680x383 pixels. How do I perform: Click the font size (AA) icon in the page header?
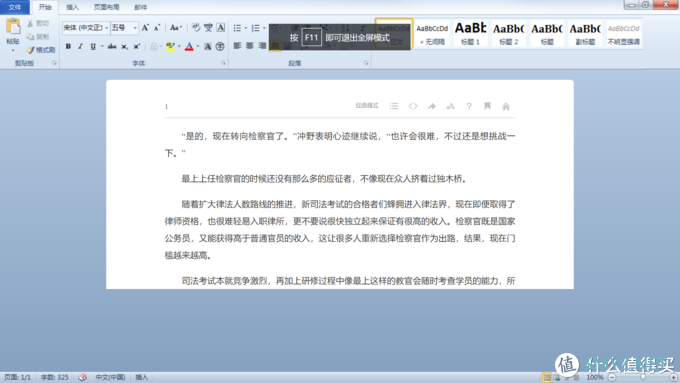click(450, 106)
